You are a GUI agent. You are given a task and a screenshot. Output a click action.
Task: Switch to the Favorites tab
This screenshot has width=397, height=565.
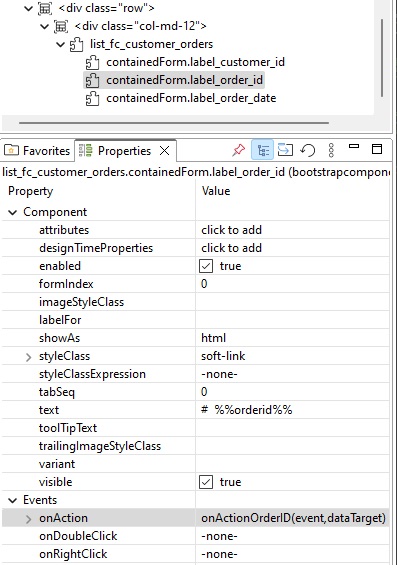pyautogui.click(x=37, y=151)
